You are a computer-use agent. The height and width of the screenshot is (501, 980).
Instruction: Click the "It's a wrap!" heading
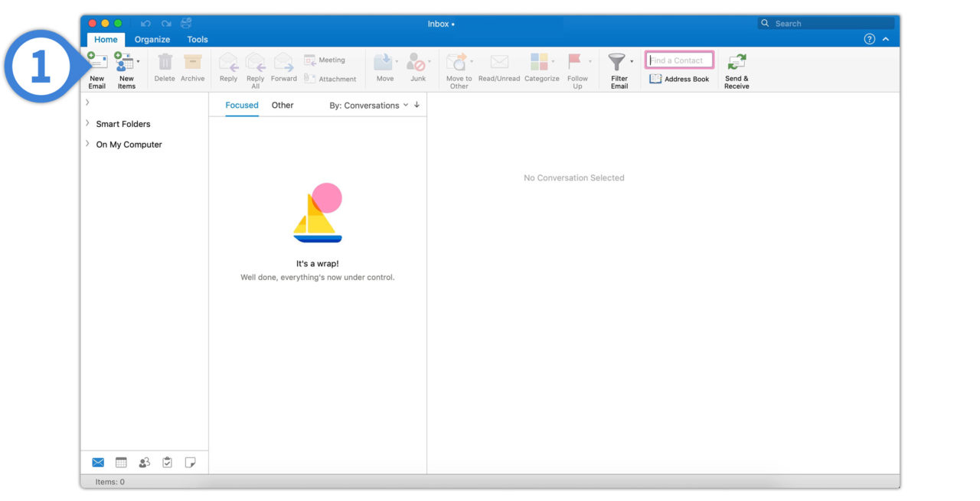click(318, 264)
